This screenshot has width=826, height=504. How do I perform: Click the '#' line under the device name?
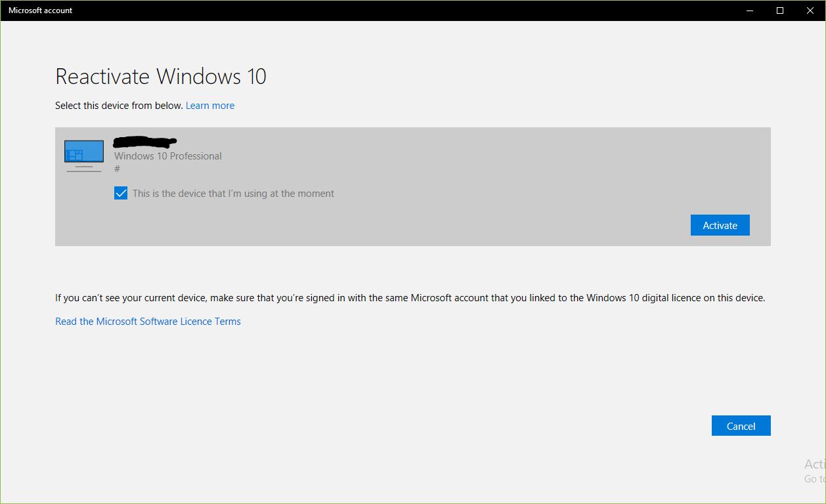point(117,169)
